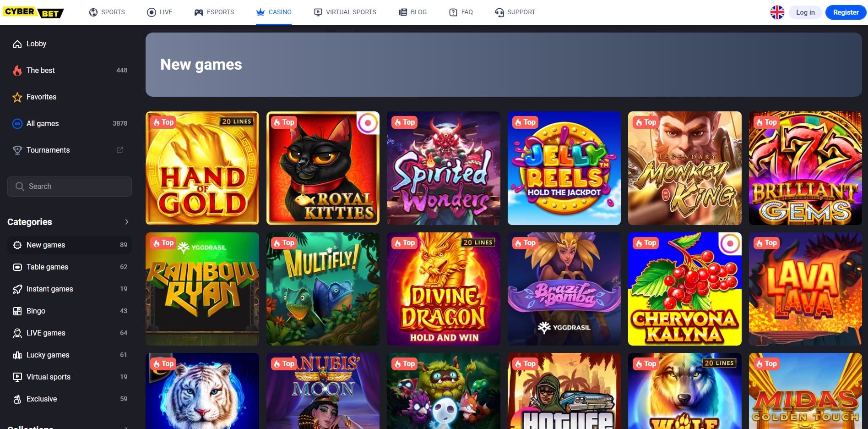868x429 pixels.
Task: Go to Lobby in sidebar
Action: click(70, 44)
